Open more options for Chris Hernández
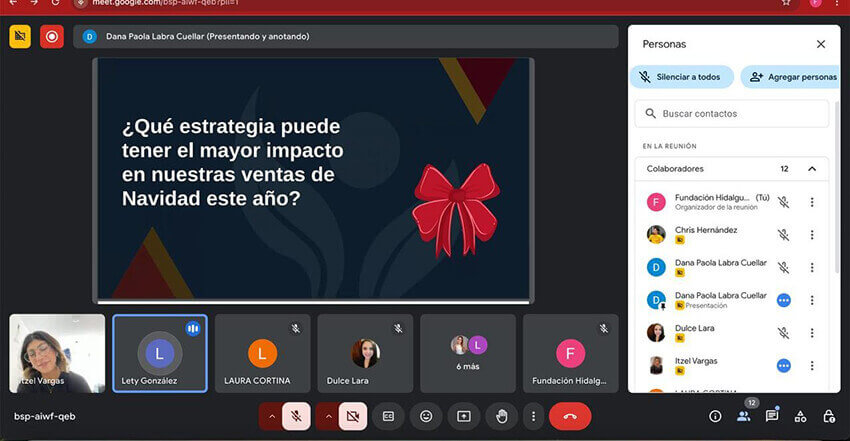850x441 pixels. pos(812,235)
